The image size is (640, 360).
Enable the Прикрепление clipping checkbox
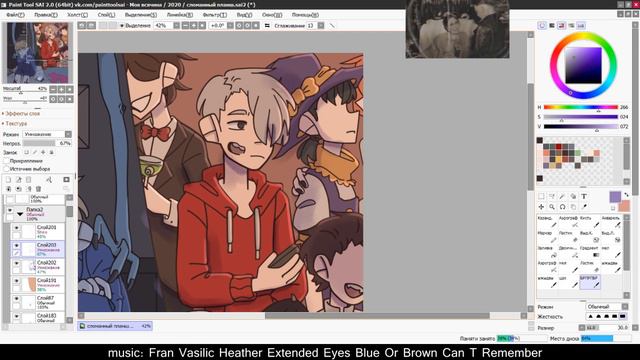(6, 161)
